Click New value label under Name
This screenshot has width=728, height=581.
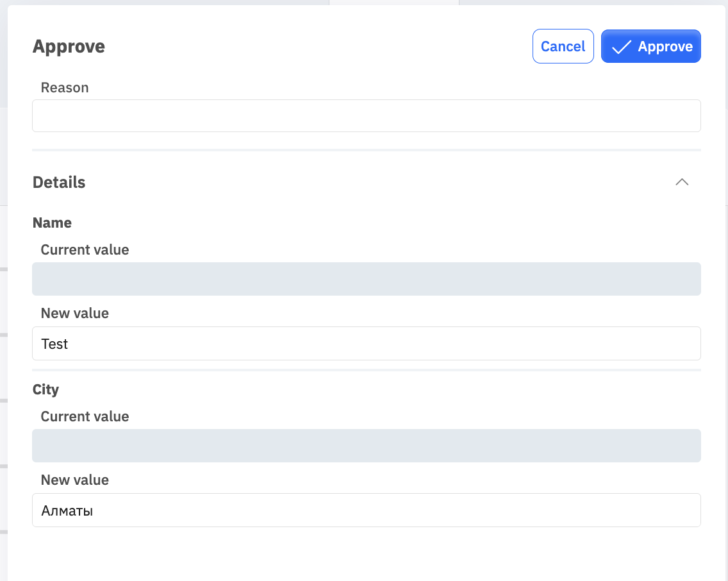75,314
